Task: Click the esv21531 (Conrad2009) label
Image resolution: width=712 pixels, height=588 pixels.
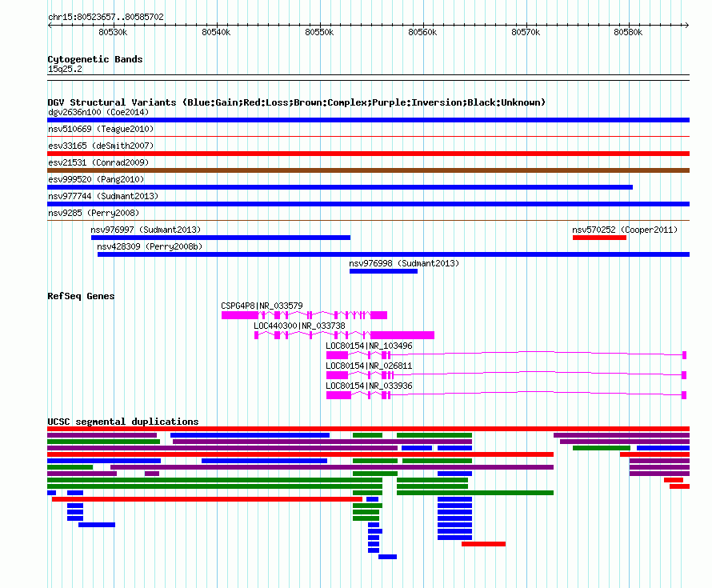Action: pyautogui.click(x=98, y=162)
